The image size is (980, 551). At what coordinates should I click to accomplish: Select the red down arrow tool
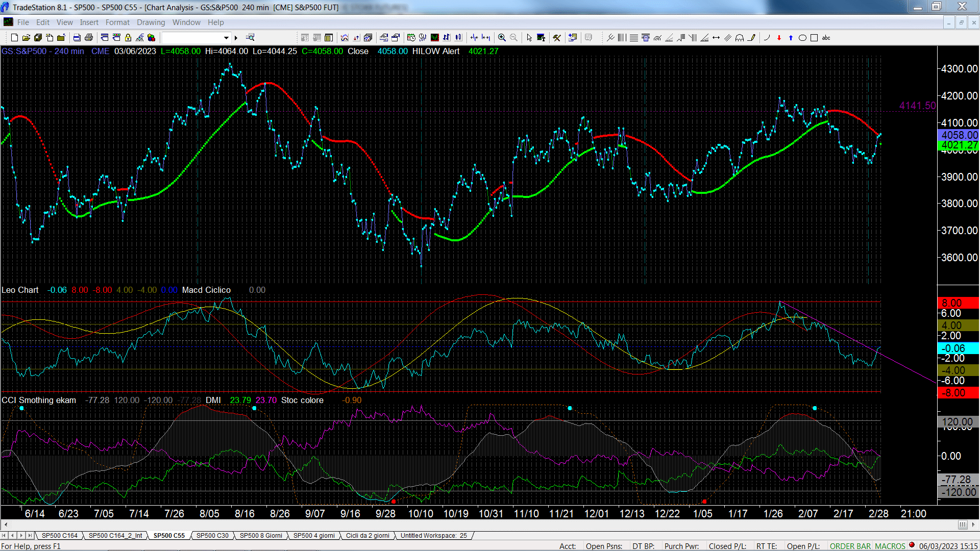point(779,37)
